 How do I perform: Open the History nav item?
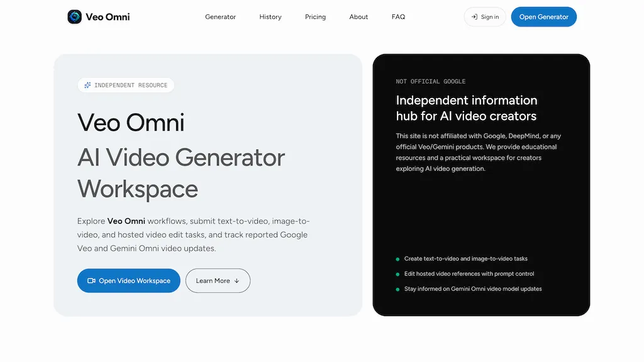click(x=270, y=17)
